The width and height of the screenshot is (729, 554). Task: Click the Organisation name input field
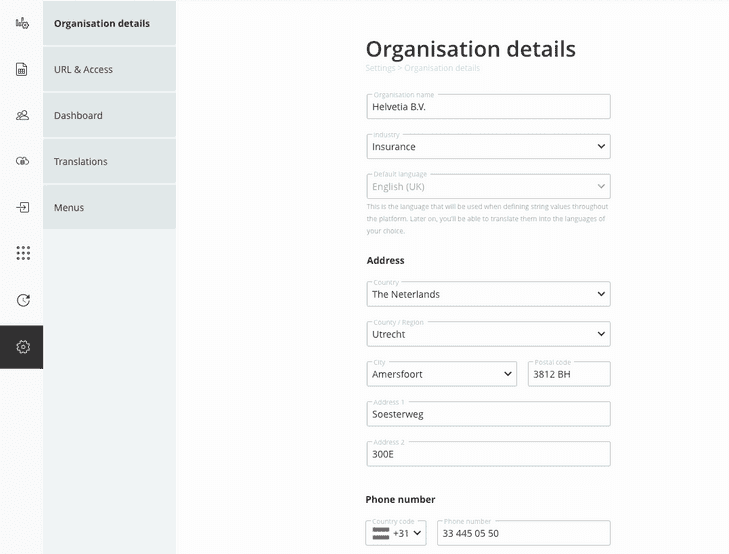pyautogui.click(x=488, y=107)
